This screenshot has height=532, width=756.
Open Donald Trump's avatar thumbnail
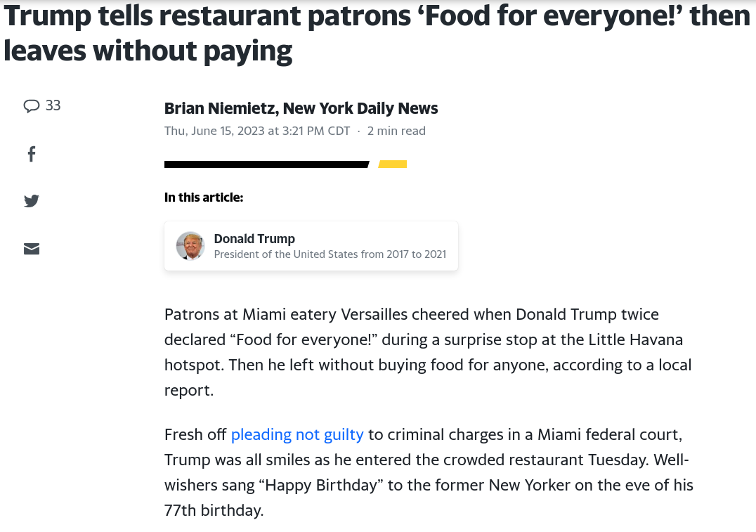pyautogui.click(x=190, y=246)
